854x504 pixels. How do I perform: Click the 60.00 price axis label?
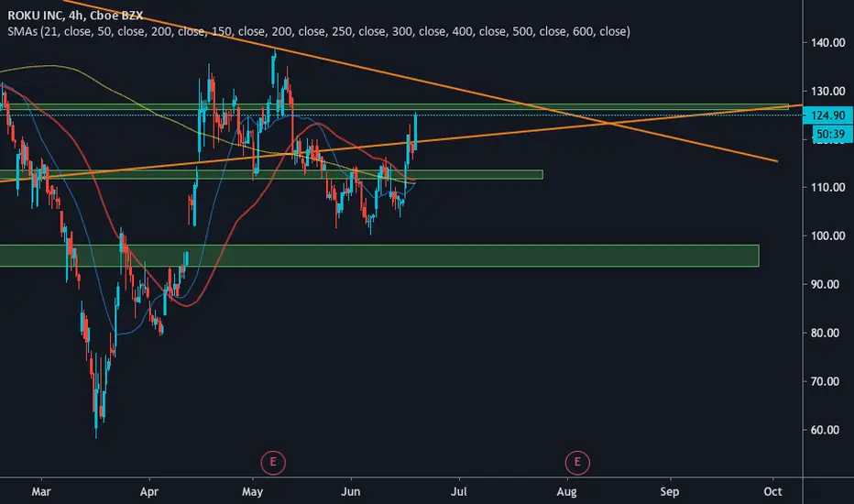825,430
